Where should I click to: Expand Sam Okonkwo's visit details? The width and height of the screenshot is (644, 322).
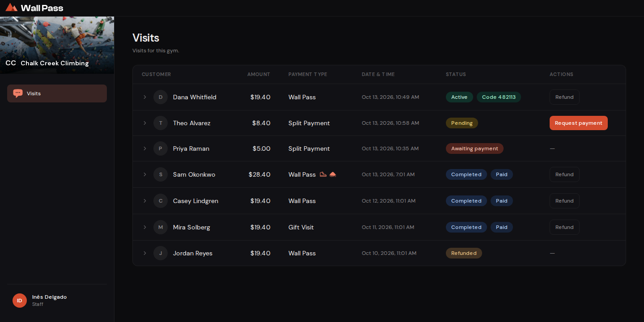(x=145, y=174)
